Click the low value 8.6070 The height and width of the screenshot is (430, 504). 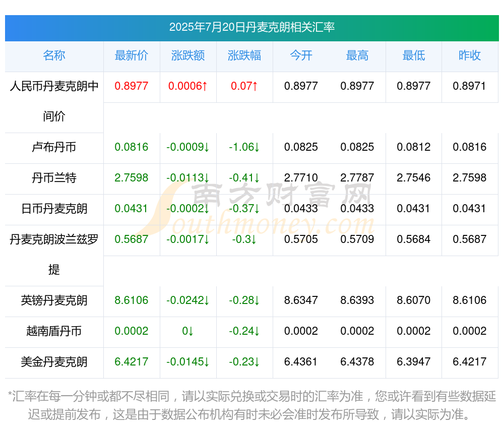[414, 300]
